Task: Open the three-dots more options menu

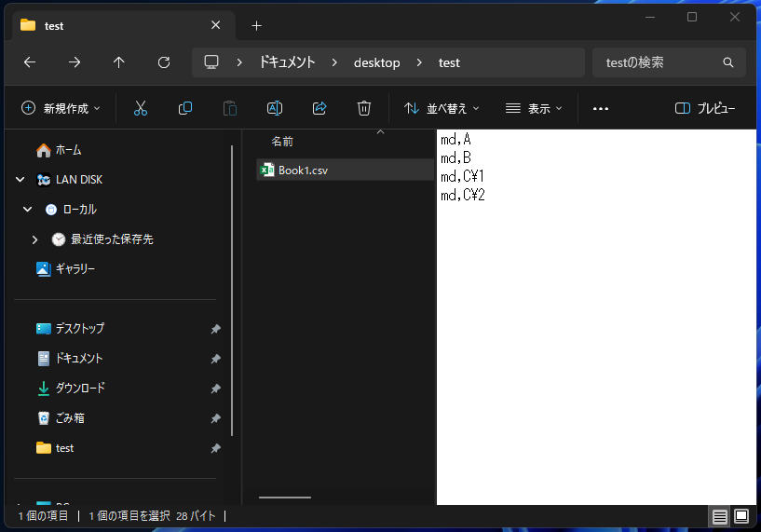Action: tap(601, 109)
